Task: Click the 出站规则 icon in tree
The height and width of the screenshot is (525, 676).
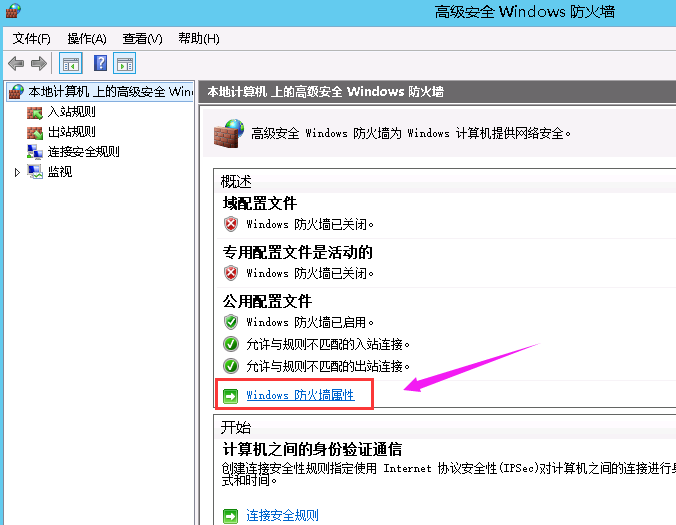Action: coord(35,132)
